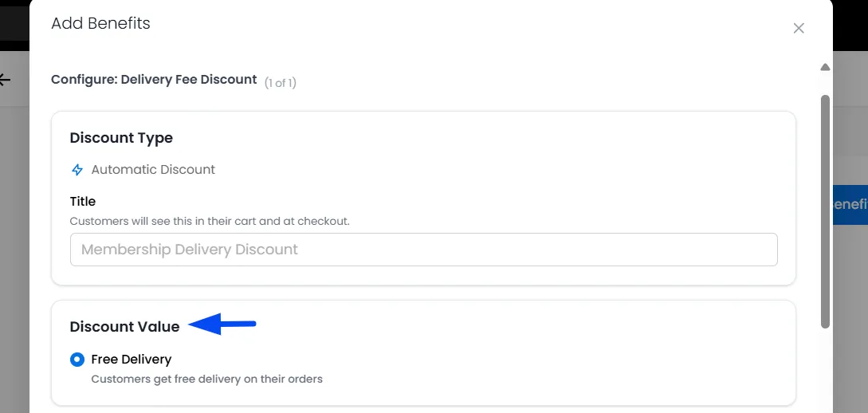
Task: Click the cart and checkout helper text
Action: pos(210,221)
